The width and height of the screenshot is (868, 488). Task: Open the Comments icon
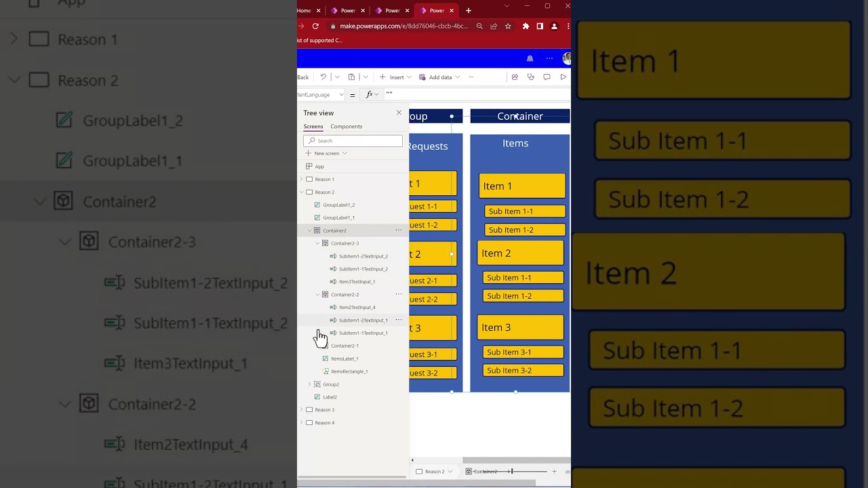547,77
